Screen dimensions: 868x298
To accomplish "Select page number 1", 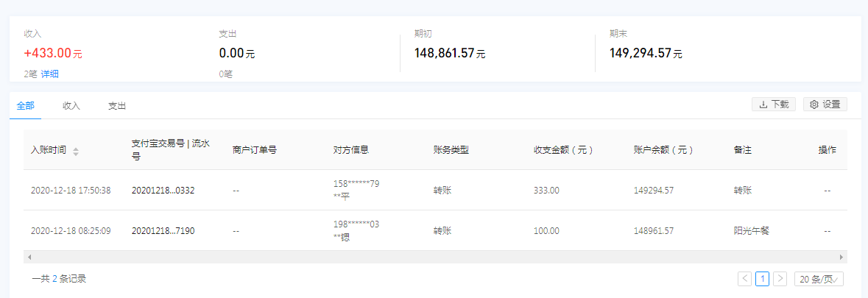I will click(763, 279).
